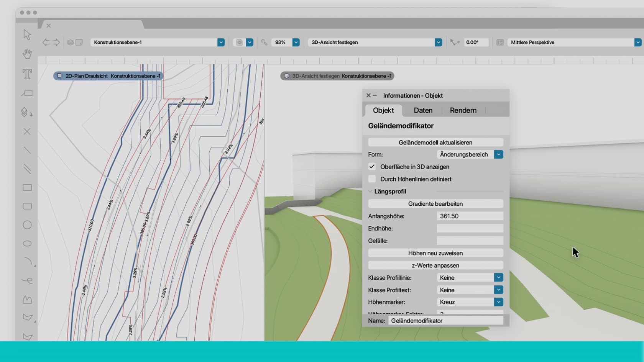Enable 'Durch Höhenlinien definiert'
Viewport: 644px width, 362px height.
click(372, 179)
